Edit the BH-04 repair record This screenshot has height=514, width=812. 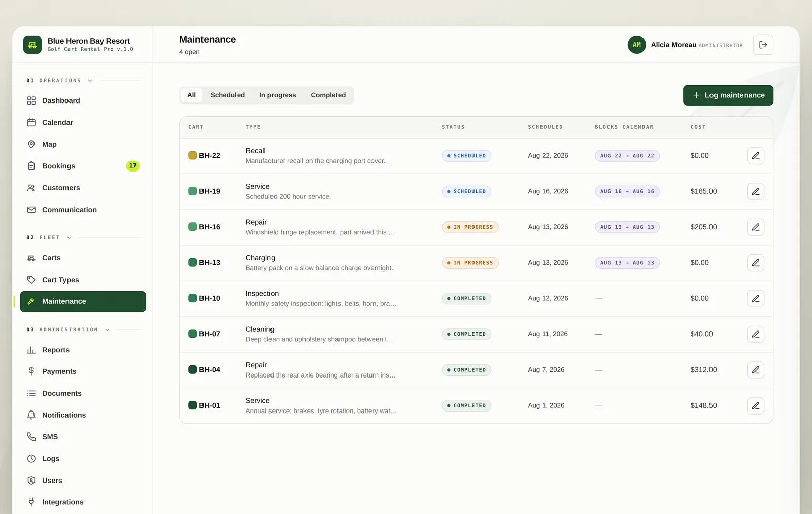[x=756, y=370]
